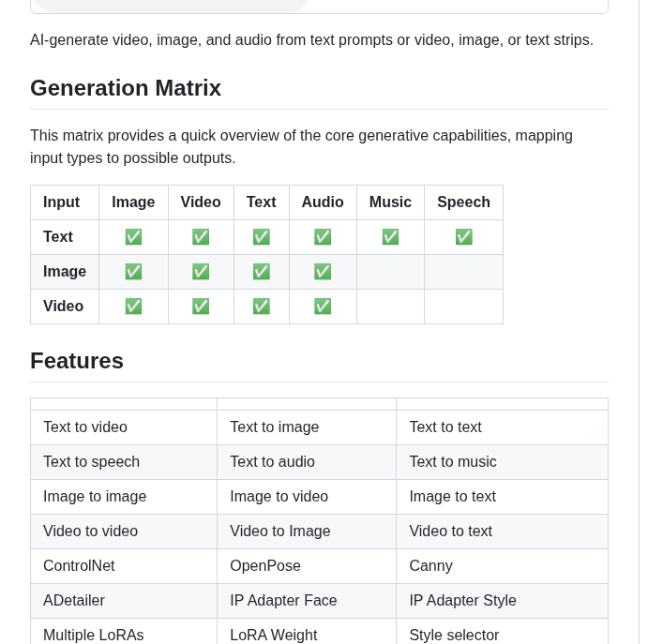Select the Music column header
The height and width of the screenshot is (644, 648).
(x=390, y=202)
